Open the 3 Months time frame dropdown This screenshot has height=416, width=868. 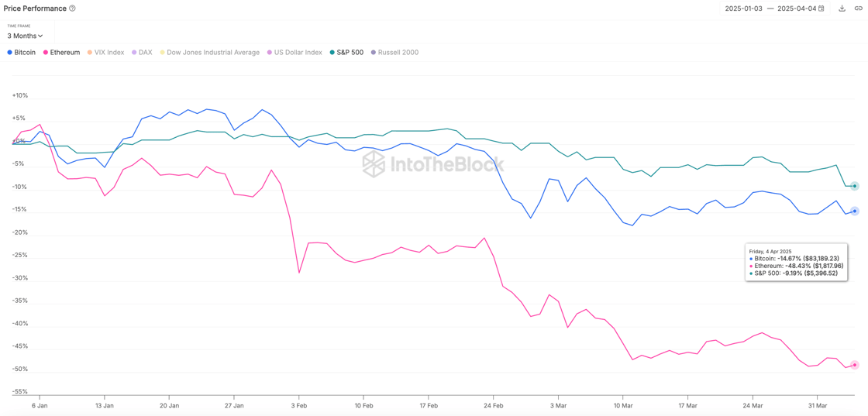click(25, 36)
